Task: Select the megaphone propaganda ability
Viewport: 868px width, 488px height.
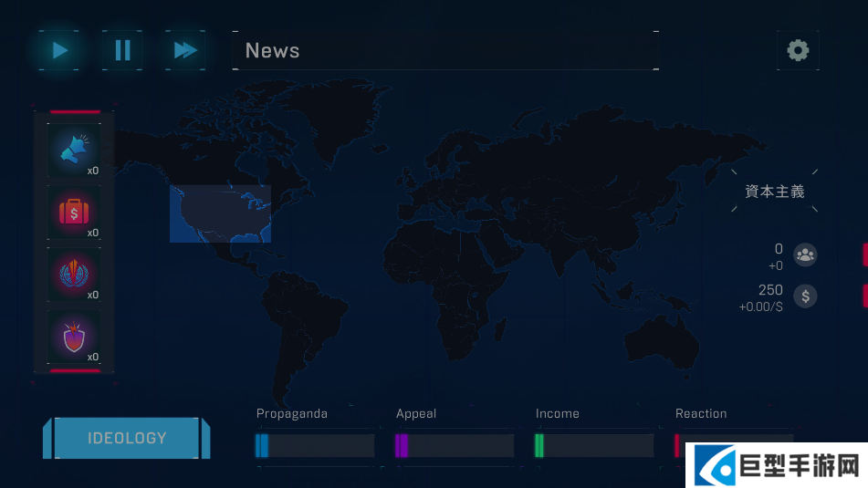Action: coord(74,150)
